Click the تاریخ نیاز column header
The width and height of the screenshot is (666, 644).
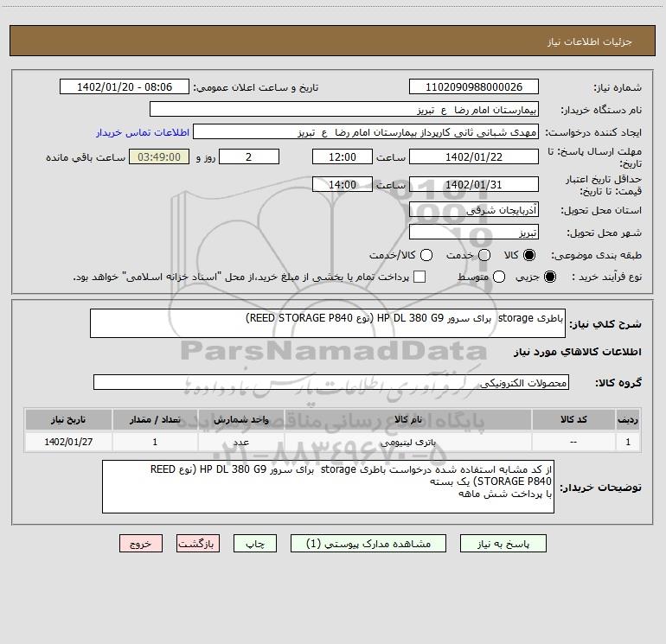[x=68, y=419]
